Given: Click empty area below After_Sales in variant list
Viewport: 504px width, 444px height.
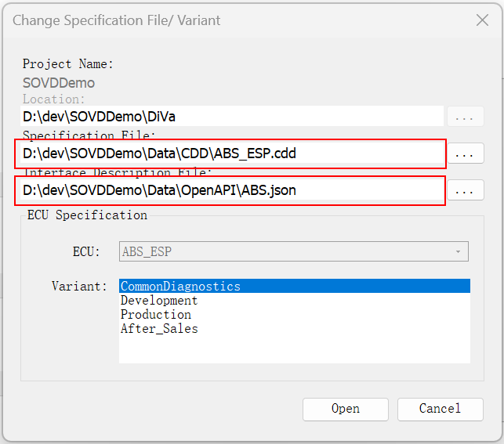Looking at the screenshot, I should [294, 349].
